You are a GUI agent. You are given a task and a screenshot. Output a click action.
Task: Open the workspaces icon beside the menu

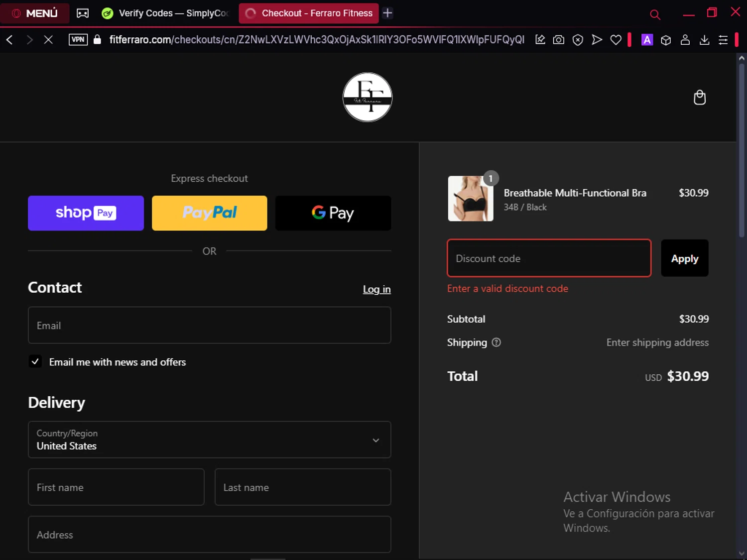tap(83, 13)
